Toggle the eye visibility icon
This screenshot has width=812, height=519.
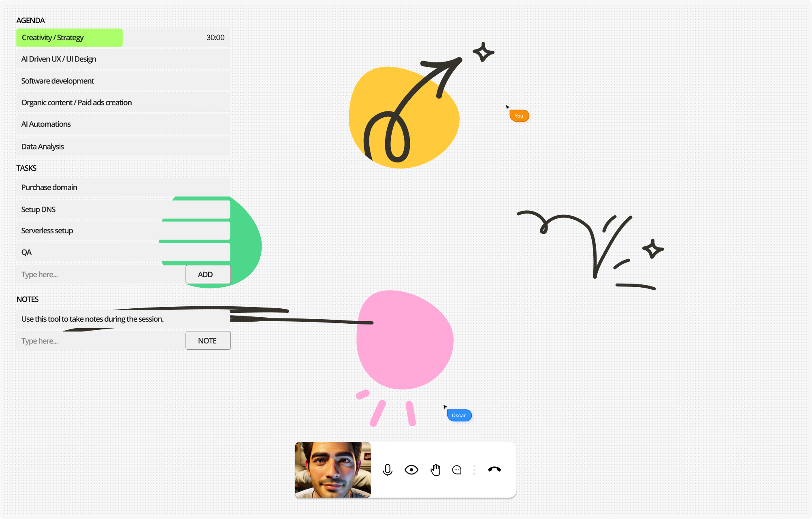[411, 470]
